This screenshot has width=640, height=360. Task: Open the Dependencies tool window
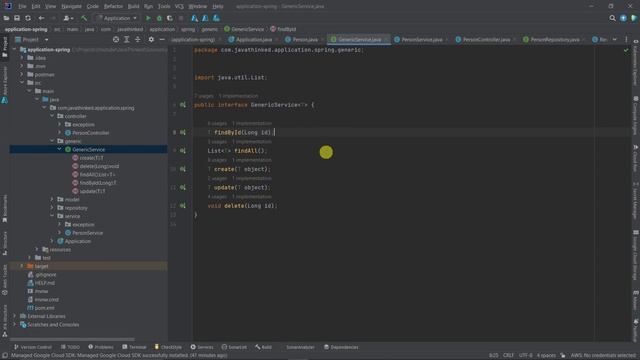tap(341, 347)
